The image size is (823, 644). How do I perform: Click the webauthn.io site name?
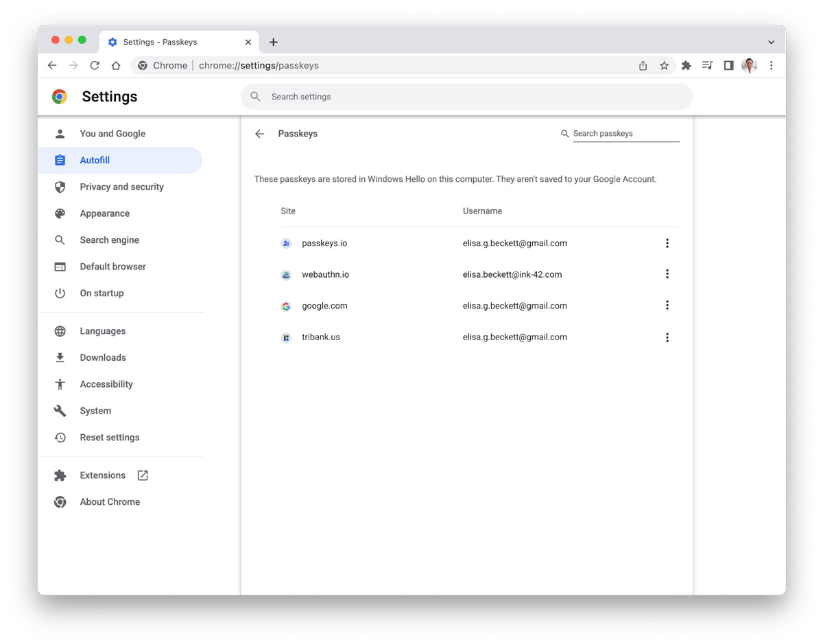326,274
